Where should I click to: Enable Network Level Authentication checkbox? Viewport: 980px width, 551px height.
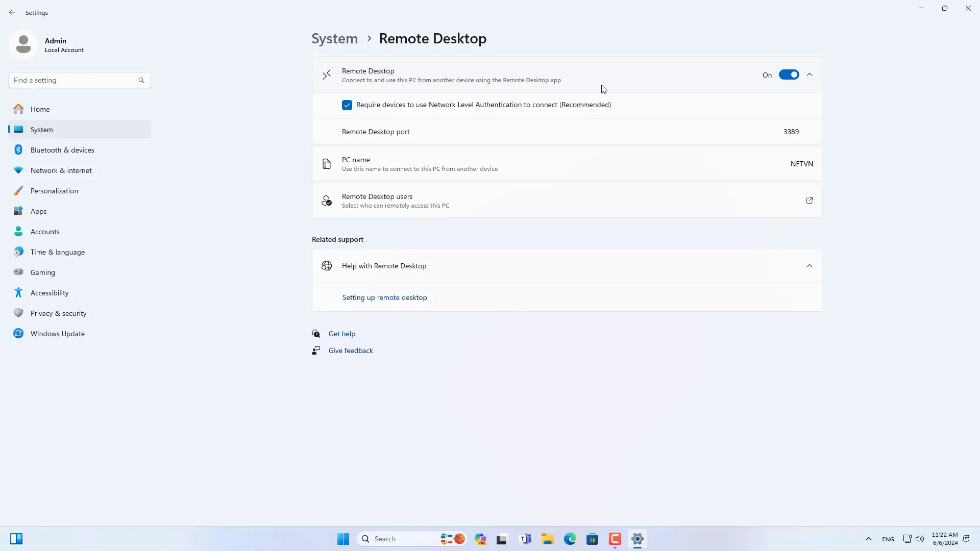347,105
